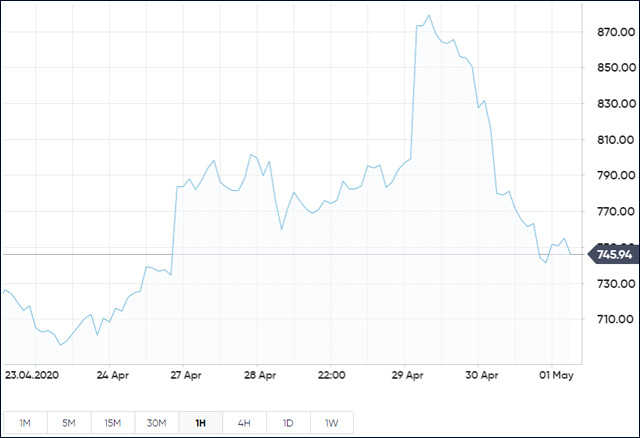
Task: Select the 1M timeframe tab
Action: coord(25,423)
